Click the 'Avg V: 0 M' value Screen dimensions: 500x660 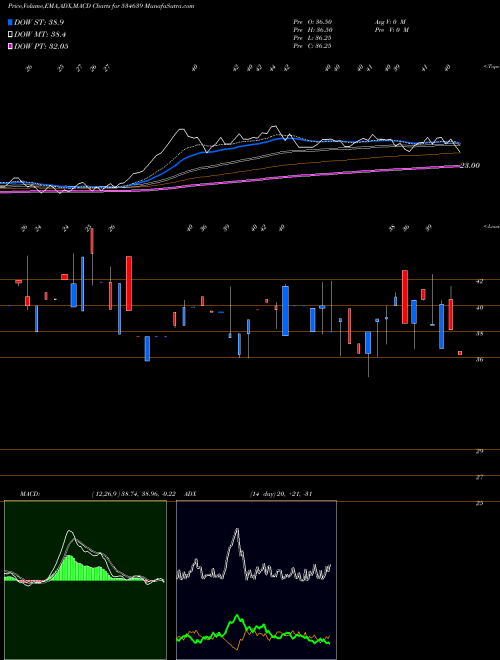click(390, 22)
